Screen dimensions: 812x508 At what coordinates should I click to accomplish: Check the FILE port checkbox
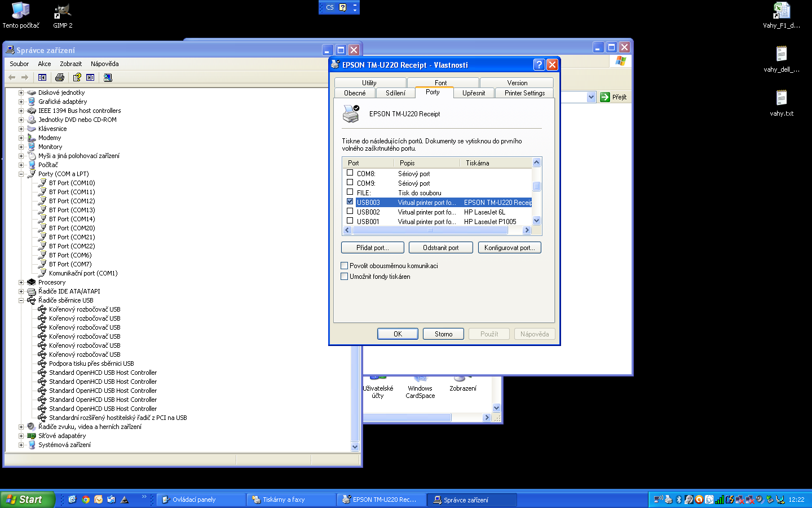(350, 192)
